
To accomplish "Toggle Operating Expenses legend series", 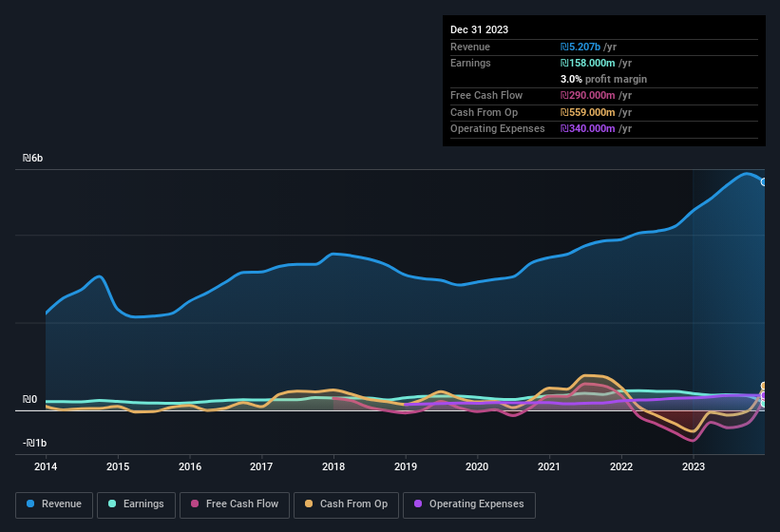I will coord(468,504).
